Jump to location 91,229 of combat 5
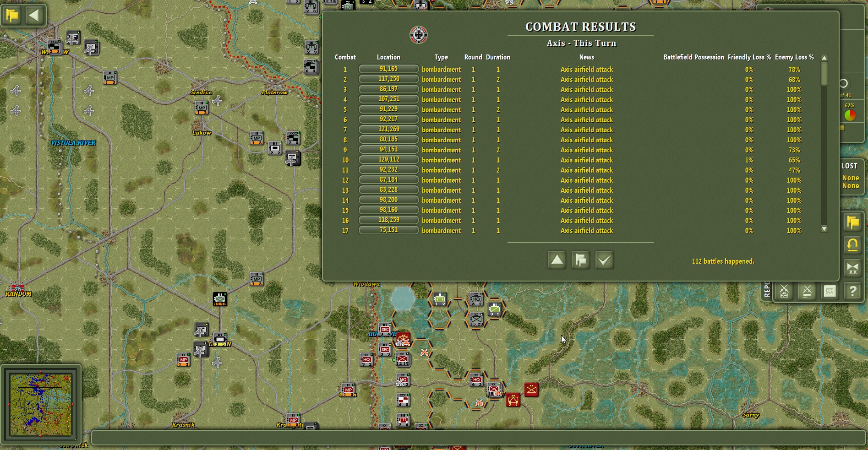The image size is (868, 450). 388,109
